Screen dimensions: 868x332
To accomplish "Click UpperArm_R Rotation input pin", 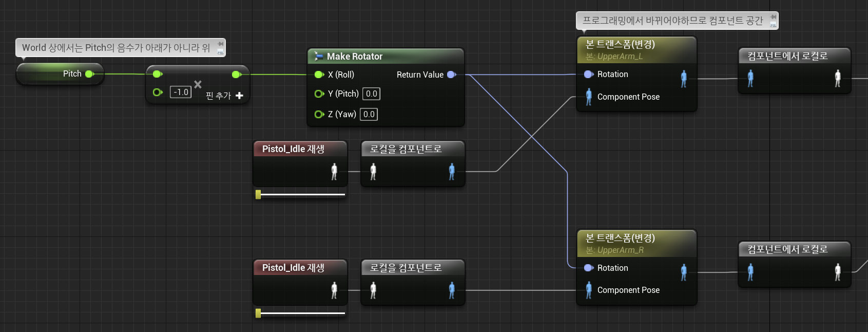I will (x=589, y=268).
